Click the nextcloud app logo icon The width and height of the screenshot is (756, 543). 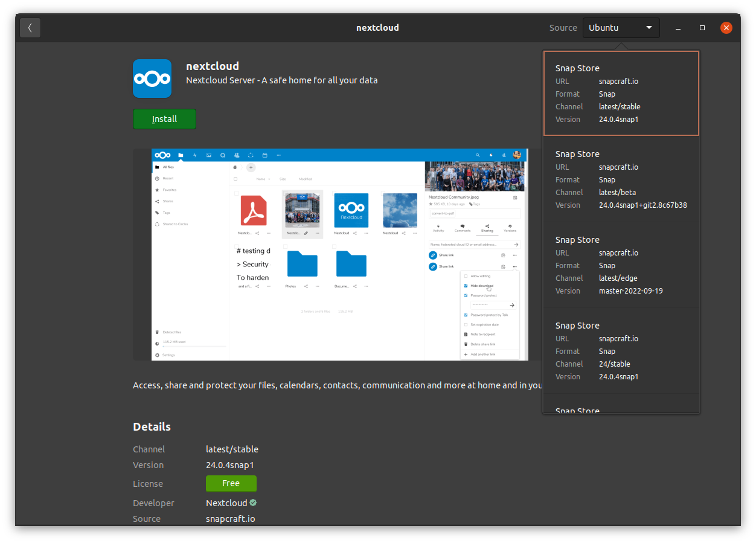[x=152, y=79]
